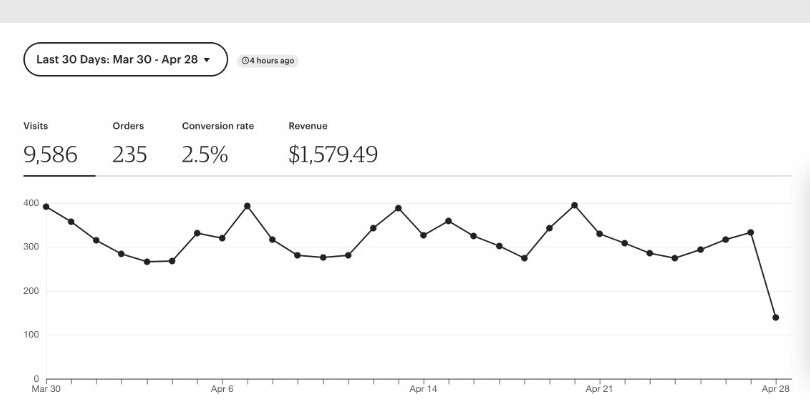Viewport: 810px width, 414px height.
Task: Click the peak point right after Apr 6
Action: [247, 206]
